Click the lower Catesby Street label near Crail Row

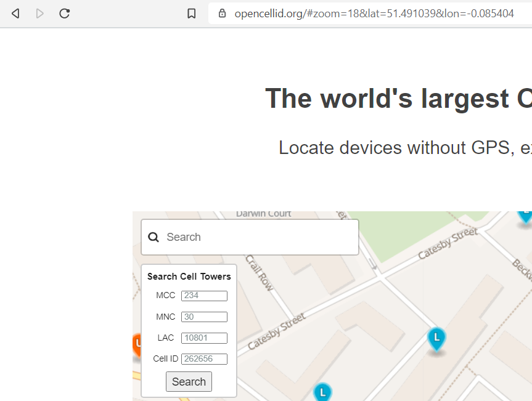pos(277,331)
